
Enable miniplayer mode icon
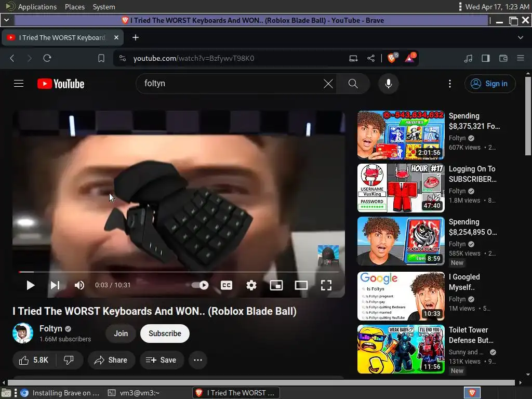click(x=276, y=285)
